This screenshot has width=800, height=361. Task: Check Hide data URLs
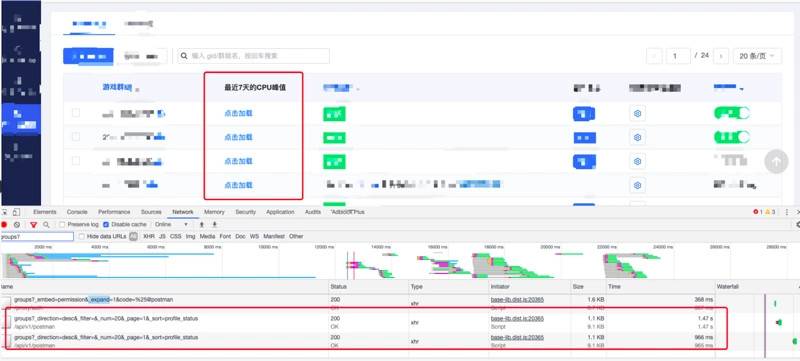coord(82,237)
